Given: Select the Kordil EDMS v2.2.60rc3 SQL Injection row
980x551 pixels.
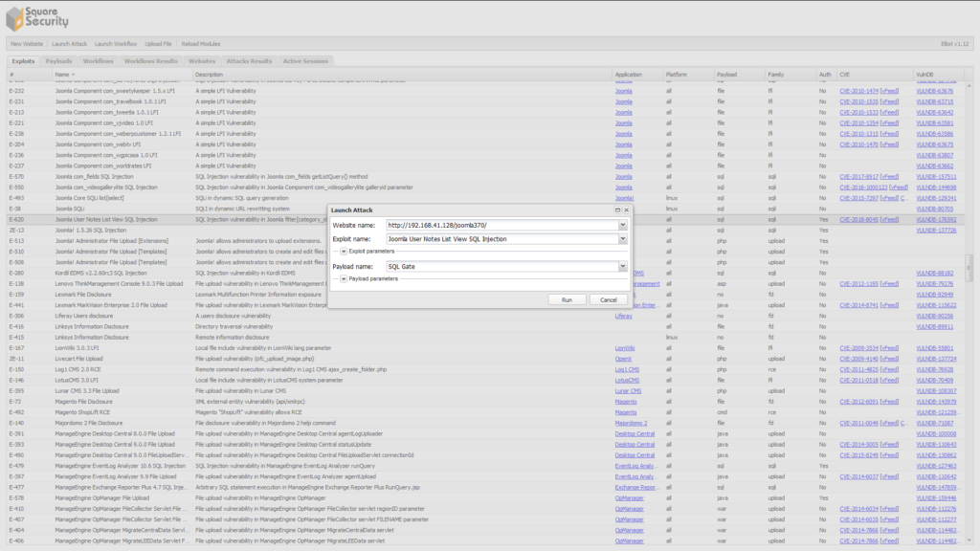Looking at the screenshot, I should (x=485, y=273).
